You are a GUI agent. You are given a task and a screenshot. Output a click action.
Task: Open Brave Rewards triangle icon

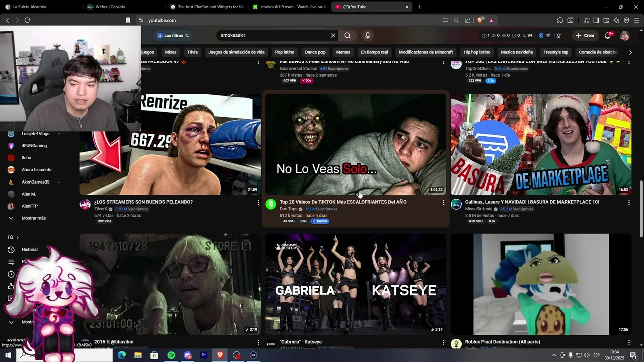(491, 20)
